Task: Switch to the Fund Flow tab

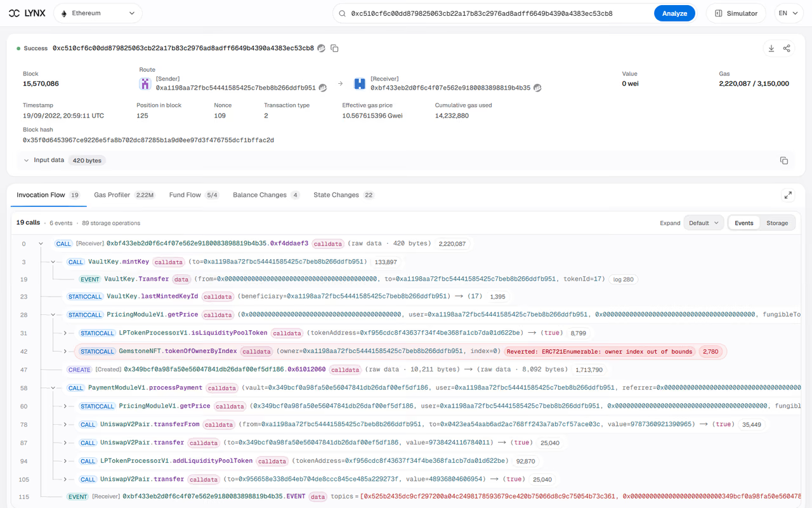Action: [x=194, y=195]
